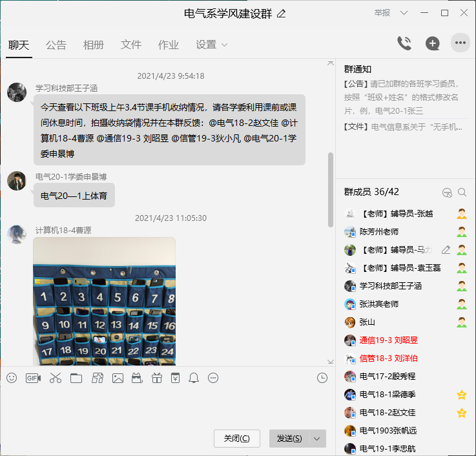Click avatar of 学习科技部王子涵 in chat
476x456 pixels.
(17, 92)
